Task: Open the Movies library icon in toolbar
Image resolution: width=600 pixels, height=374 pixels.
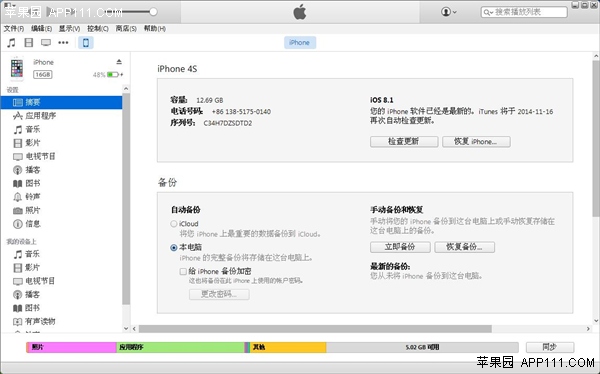Action: (29, 42)
